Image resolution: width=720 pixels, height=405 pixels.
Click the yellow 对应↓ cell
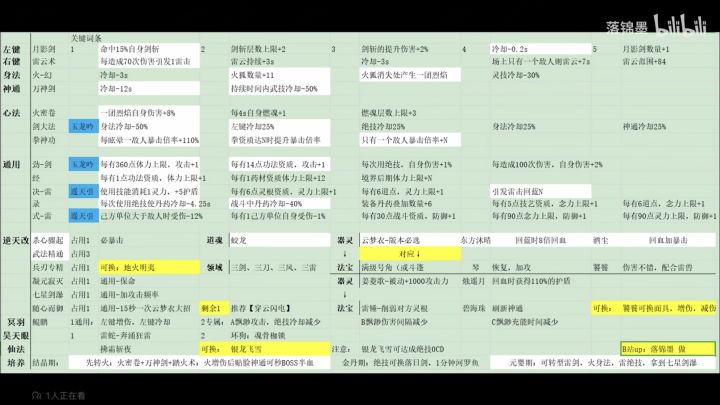click(410, 253)
